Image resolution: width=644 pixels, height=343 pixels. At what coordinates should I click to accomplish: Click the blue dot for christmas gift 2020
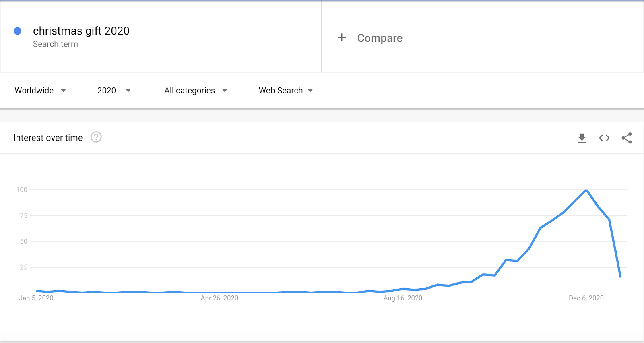pos(18,31)
